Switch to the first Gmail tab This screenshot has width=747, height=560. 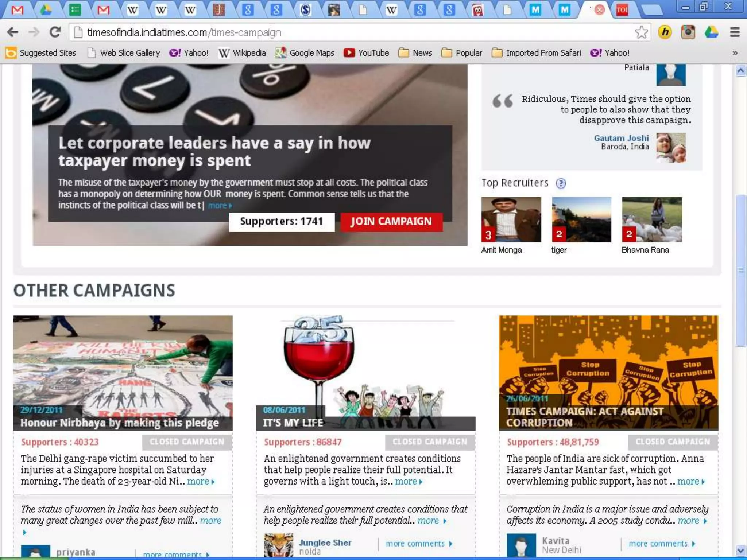coord(17,10)
